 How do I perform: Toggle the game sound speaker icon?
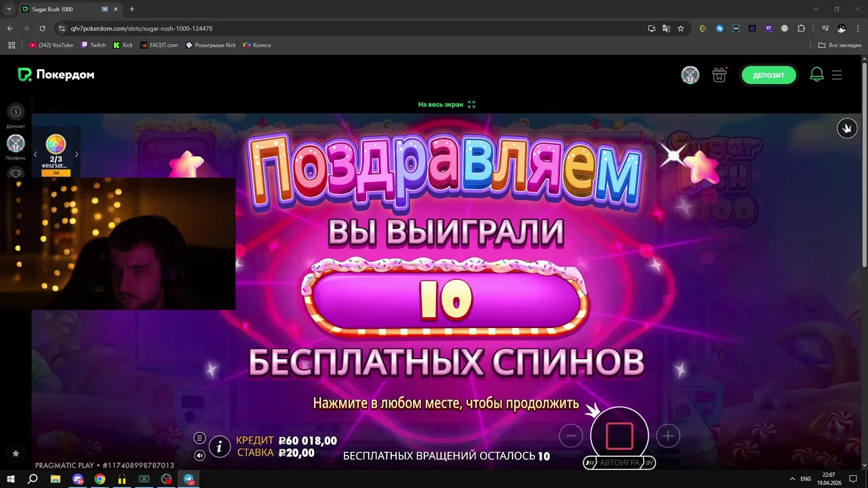[199, 455]
